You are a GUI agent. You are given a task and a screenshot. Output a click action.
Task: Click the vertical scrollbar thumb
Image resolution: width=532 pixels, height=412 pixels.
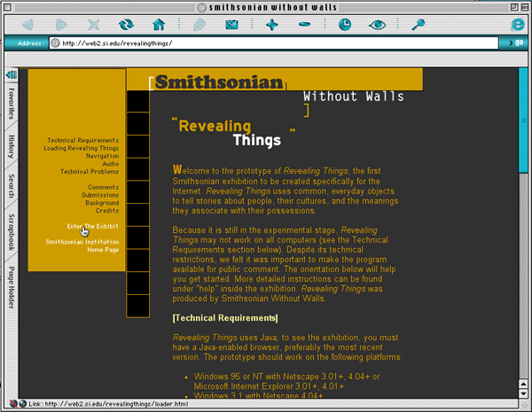pos(523,120)
